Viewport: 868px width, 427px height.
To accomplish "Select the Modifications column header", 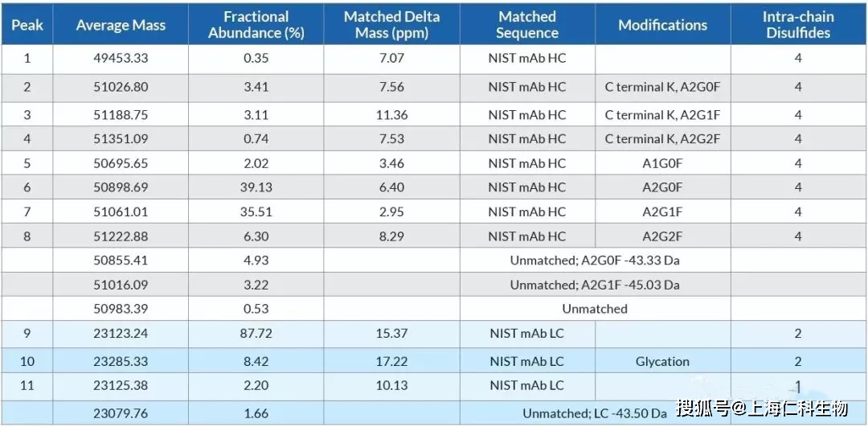I will point(662,25).
